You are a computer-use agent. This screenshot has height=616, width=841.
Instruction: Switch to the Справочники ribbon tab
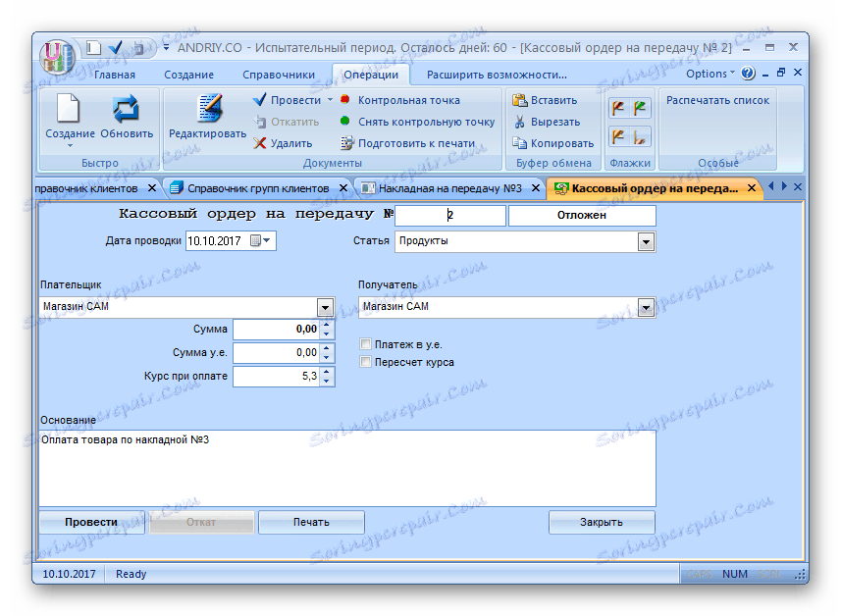click(279, 75)
